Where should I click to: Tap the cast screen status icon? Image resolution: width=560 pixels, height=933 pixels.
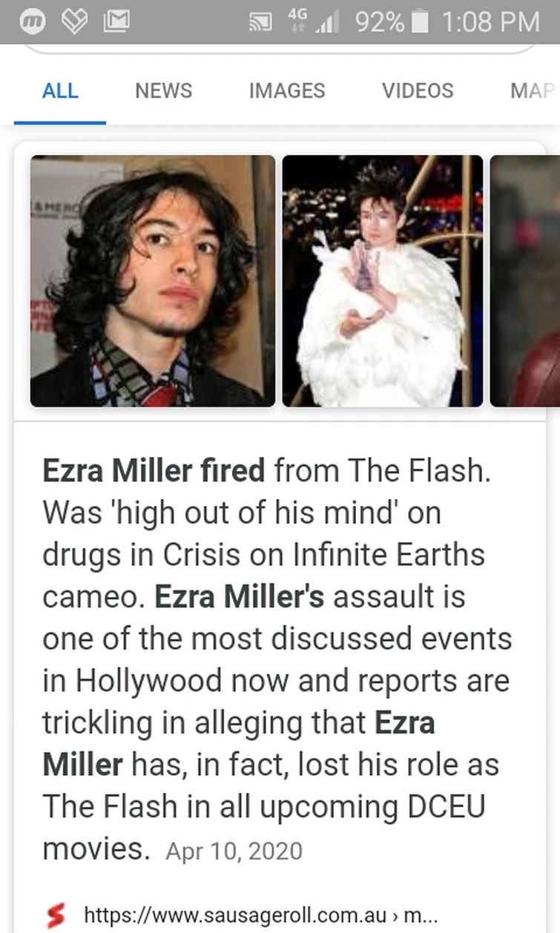pyautogui.click(x=262, y=22)
